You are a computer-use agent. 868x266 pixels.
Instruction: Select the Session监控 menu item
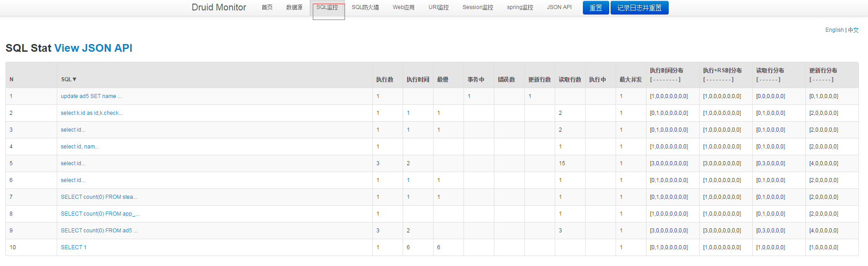point(478,8)
